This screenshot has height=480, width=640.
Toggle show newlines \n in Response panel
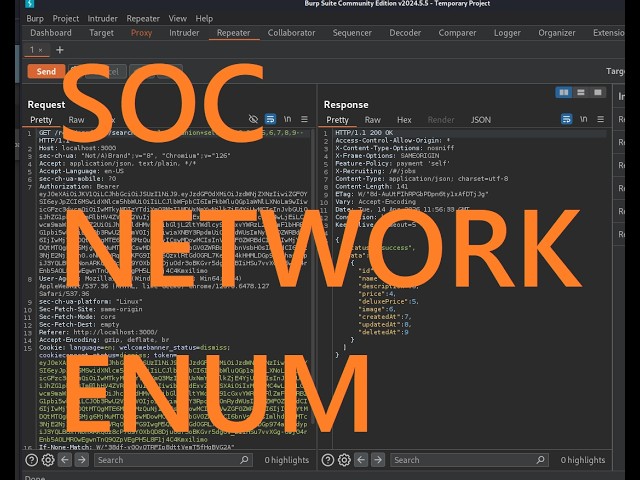tap(584, 119)
